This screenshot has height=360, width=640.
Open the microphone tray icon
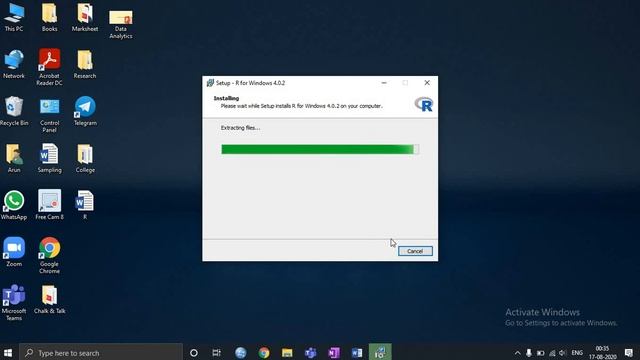point(529,353)
